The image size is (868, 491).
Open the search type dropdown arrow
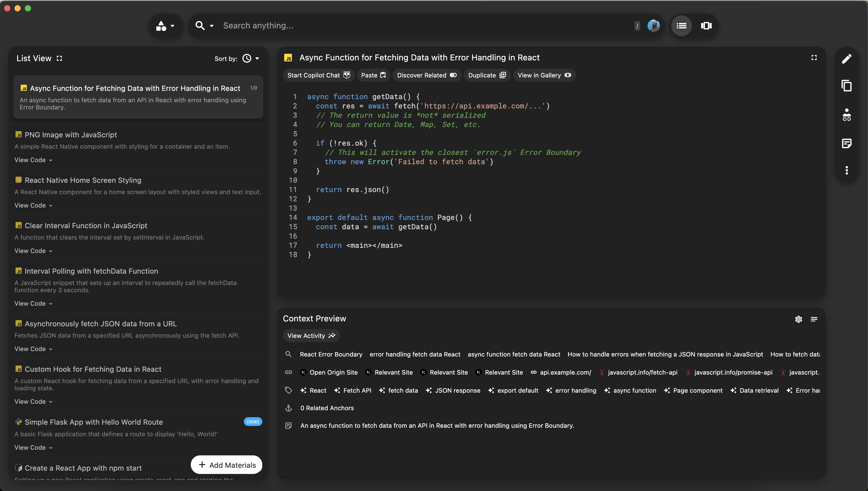(x=212, y=26)
